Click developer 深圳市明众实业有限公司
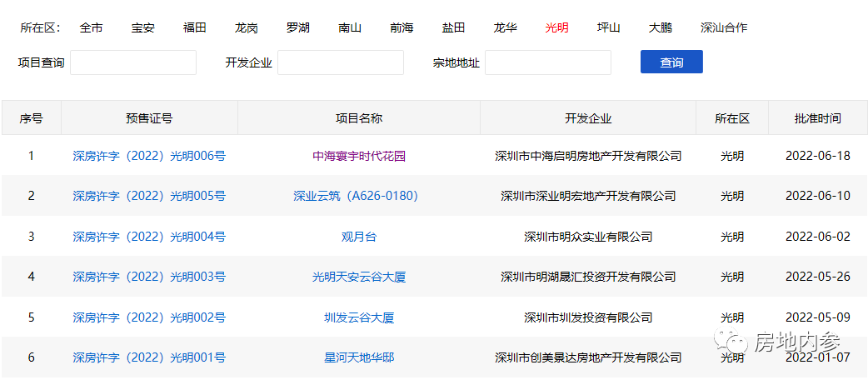868x380 pixels. coord(588,237)
